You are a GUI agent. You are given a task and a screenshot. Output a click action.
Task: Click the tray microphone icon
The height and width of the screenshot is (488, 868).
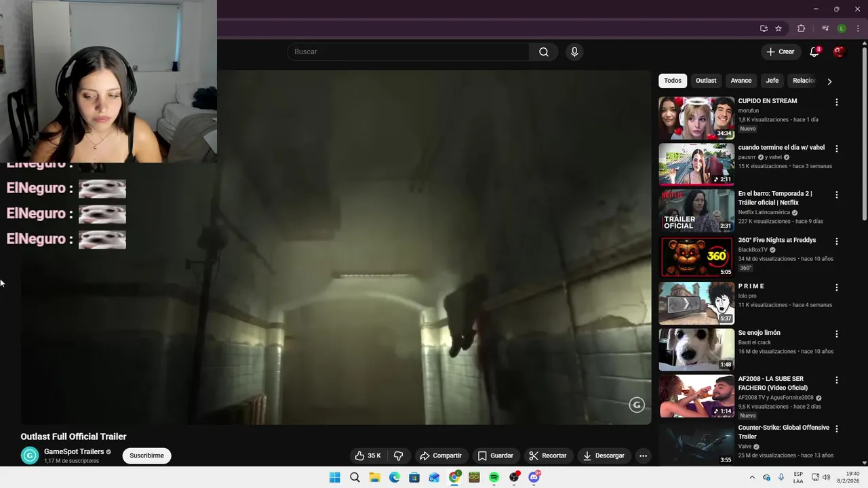point(781,477)
